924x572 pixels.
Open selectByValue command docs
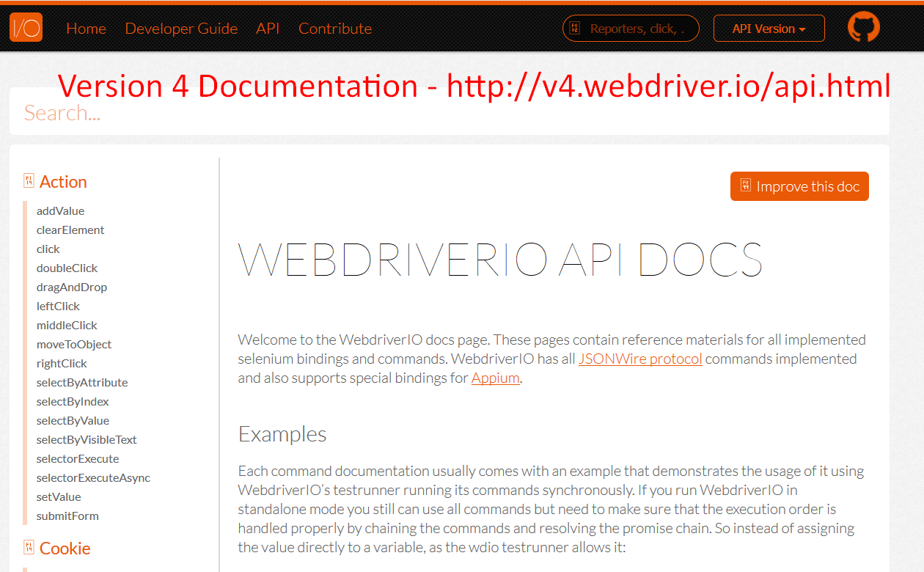click(x=73, y=421)
